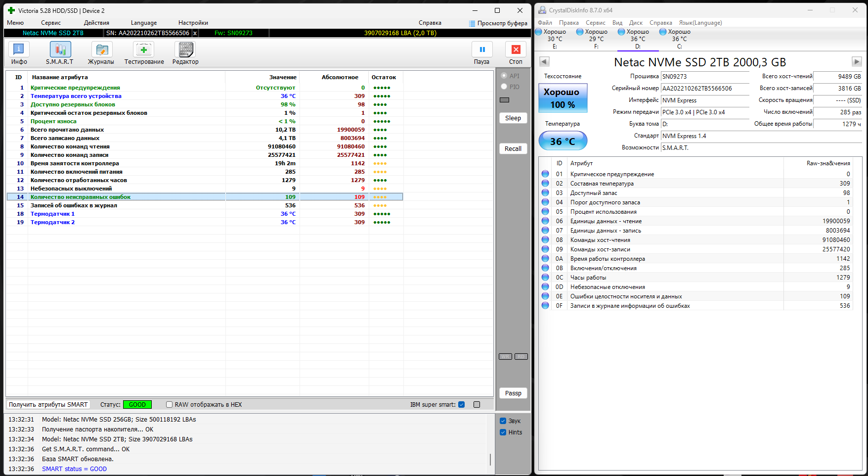Click the Passp button in Victoria
This screenshot has width=868, height=476.
[x=513, y=393]
